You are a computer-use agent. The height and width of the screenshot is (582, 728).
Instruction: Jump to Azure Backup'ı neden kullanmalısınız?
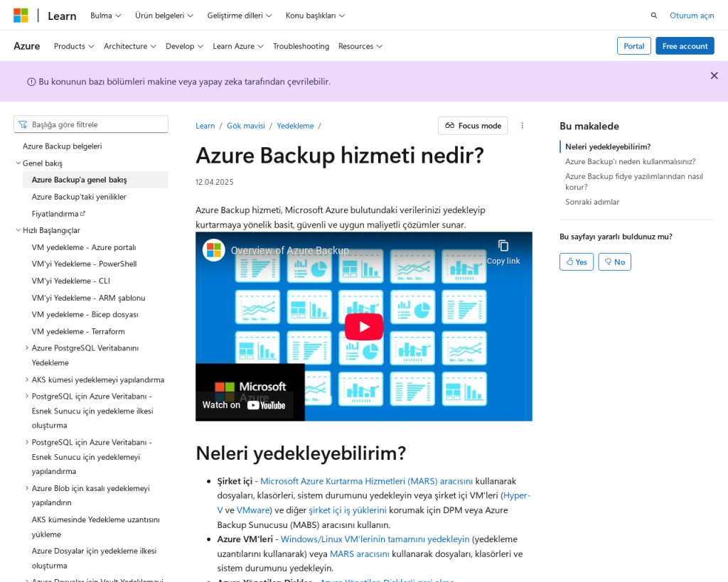[630, 161]
